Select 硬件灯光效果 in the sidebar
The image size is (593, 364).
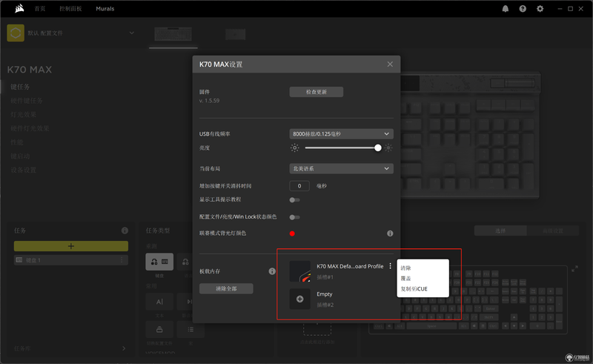[30, 129]
